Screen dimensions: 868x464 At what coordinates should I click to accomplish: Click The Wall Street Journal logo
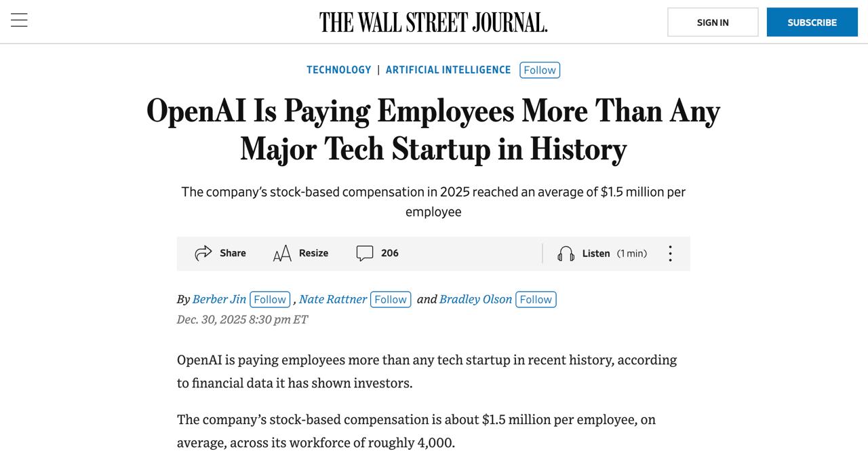tap(433, 22)
